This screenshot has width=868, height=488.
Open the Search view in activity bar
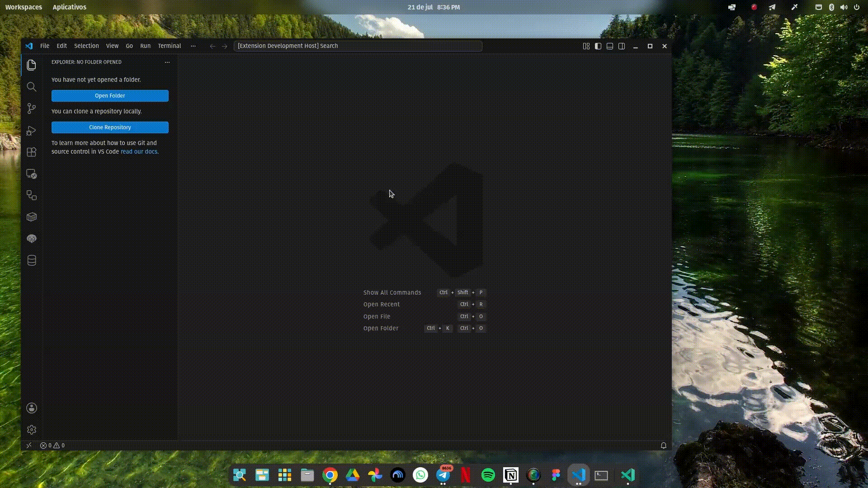click(x=31, y=87)
